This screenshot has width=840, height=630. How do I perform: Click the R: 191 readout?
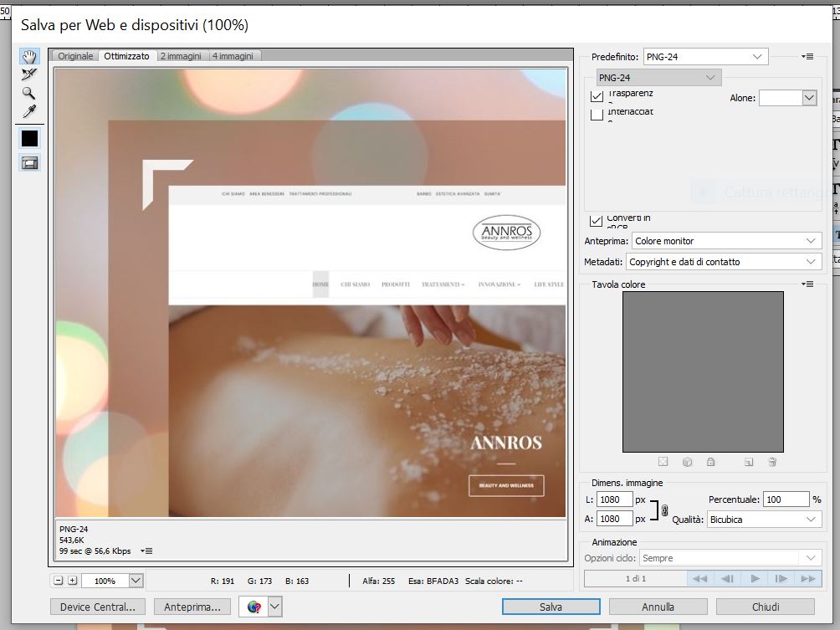coord(223,581)
